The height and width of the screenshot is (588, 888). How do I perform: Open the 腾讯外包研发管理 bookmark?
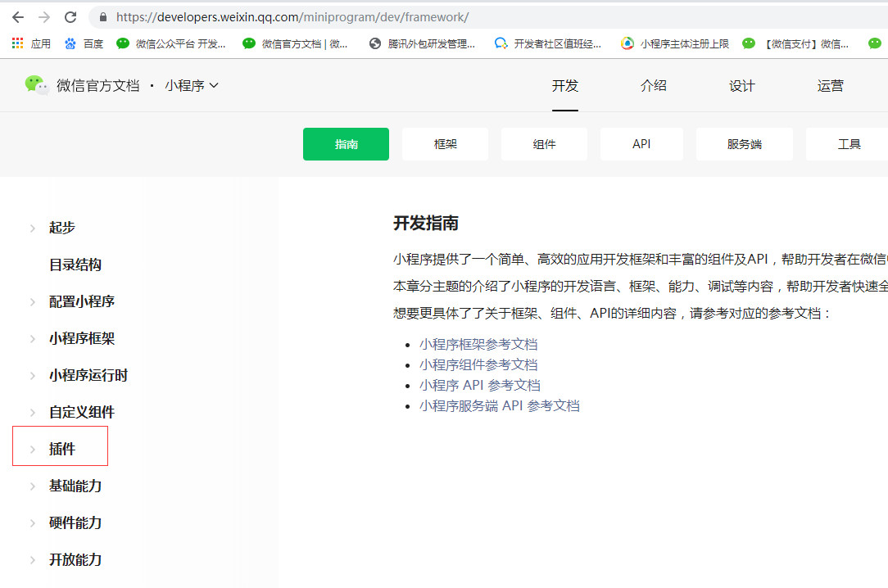click(423, 43)
